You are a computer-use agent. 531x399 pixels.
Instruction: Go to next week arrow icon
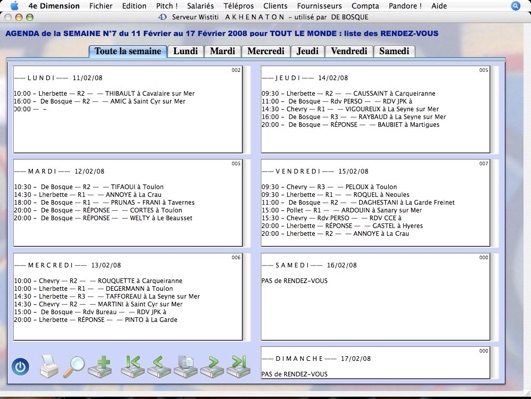(212, 366)
